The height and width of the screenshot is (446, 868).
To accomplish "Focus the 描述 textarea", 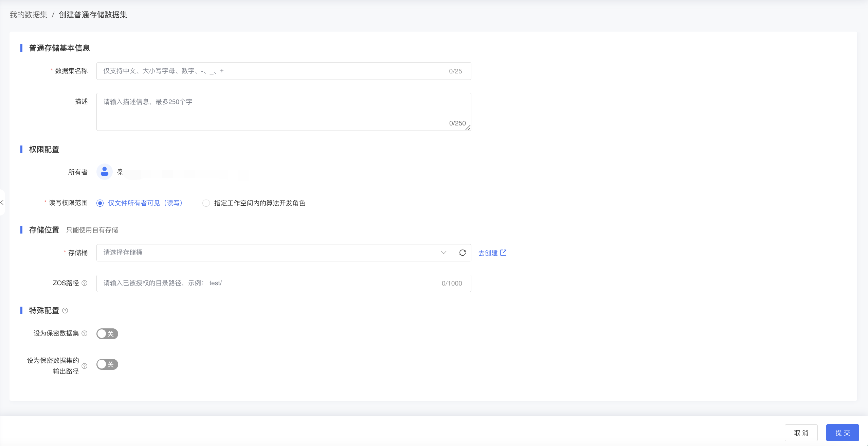I will (x=284, y=112).
